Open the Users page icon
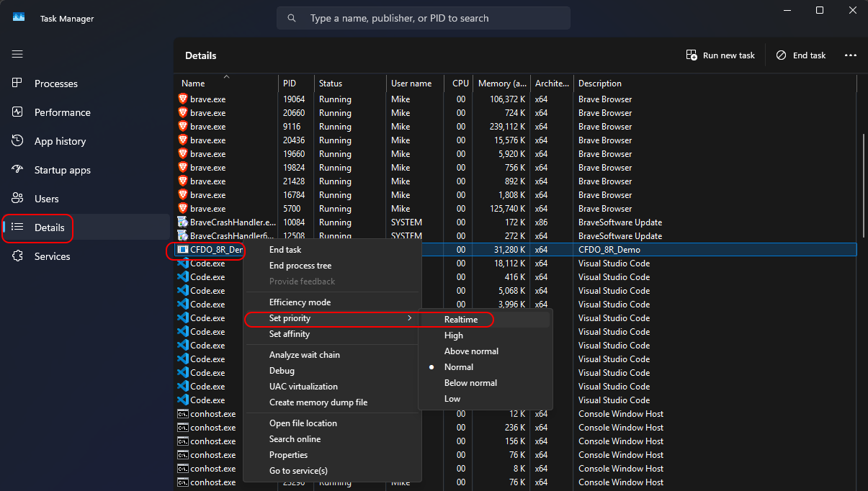The image size is (868, 491). [x=18, y=199]
